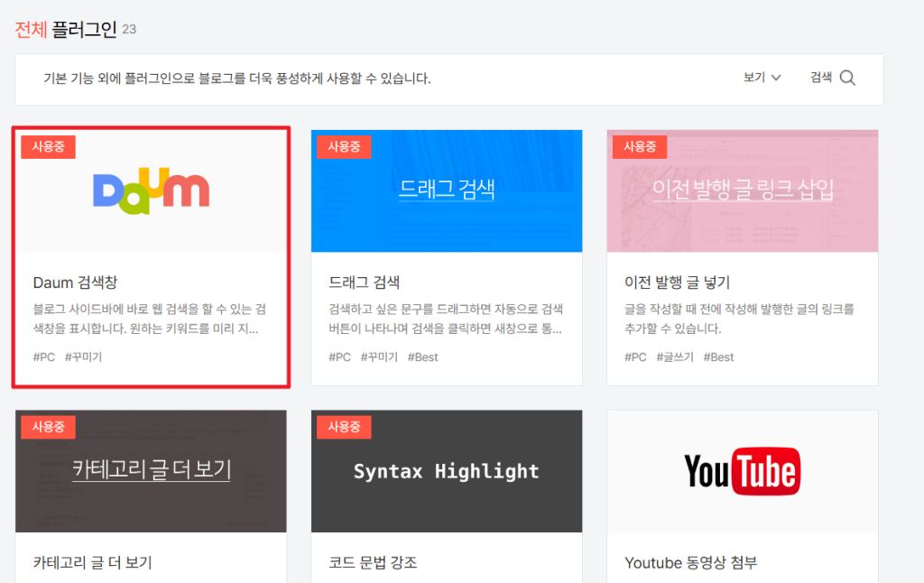Viewport: 924px width, 583px height.
Task: Click the YouTube logo image
Action: [x=742, y=471]
